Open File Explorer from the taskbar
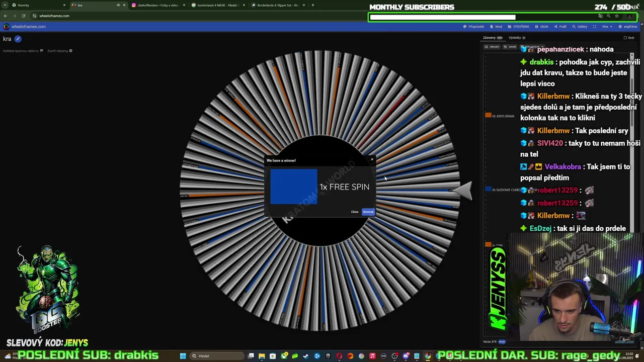 (262, 356)
